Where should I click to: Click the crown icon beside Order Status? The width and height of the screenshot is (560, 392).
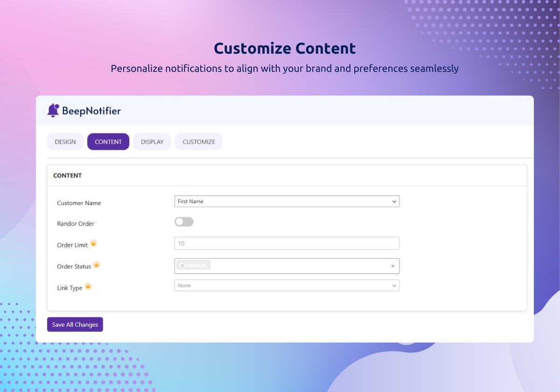pyautogui.click(x=97, y=265)
